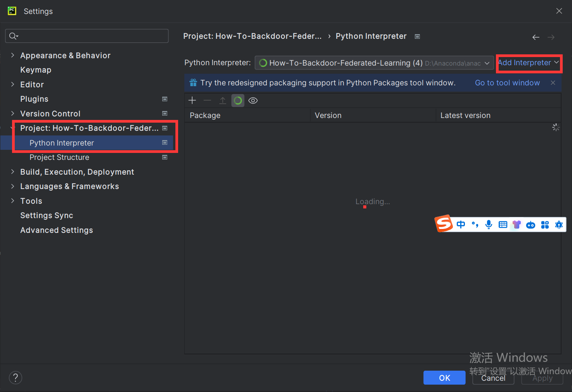Sort by the Latest version column header

click(x=499, y=115)
